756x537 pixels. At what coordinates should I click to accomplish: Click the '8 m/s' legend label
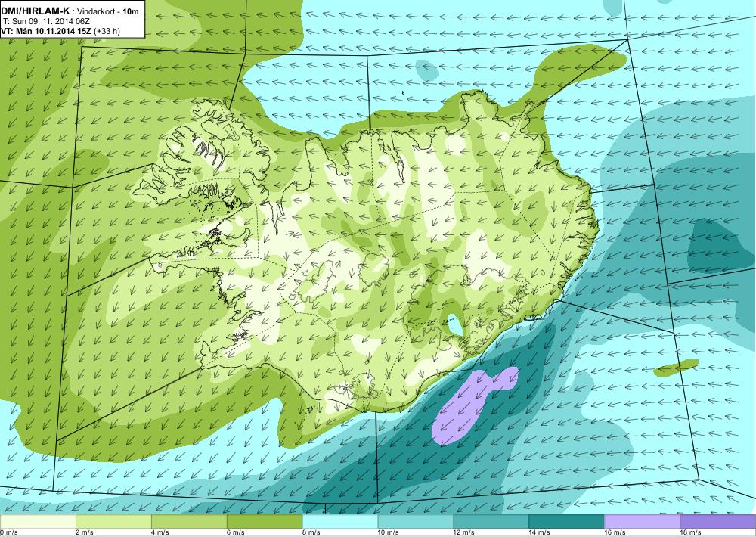(311, 532)
